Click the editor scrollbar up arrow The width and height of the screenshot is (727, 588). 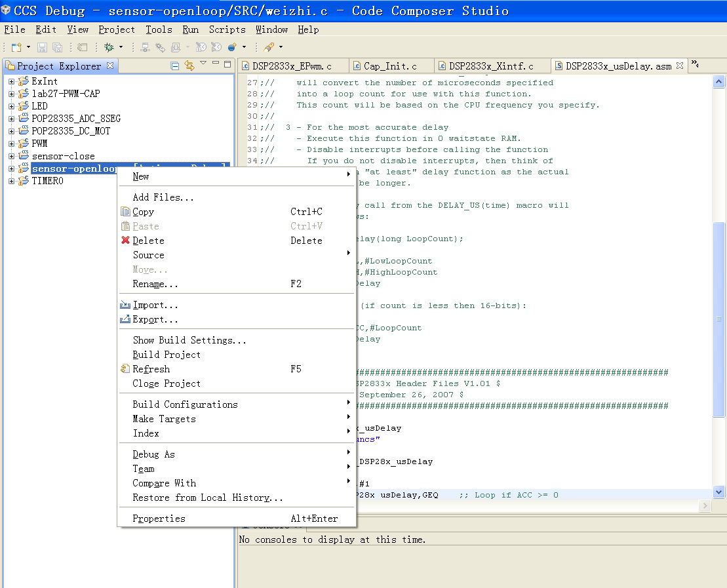point(718,82)
